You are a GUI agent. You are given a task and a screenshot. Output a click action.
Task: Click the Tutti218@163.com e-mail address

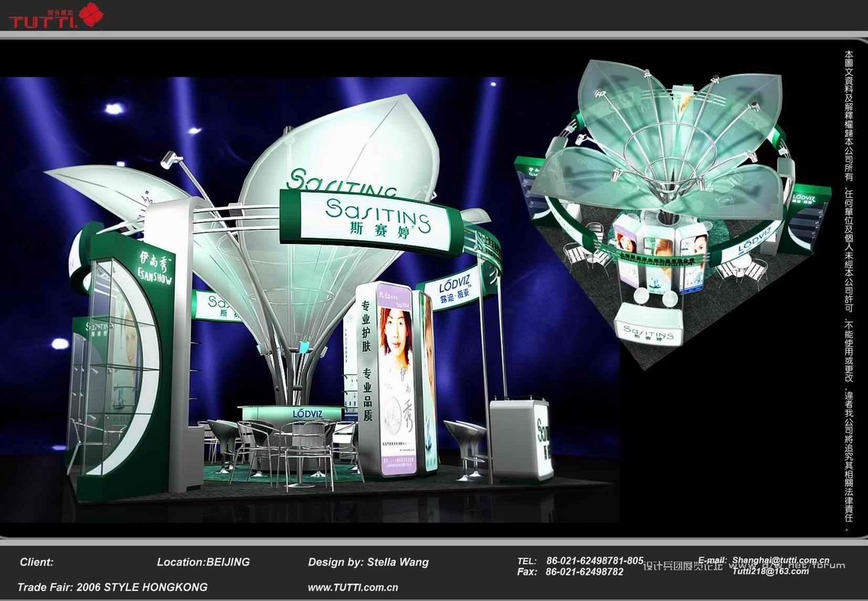tap(770, 571)
